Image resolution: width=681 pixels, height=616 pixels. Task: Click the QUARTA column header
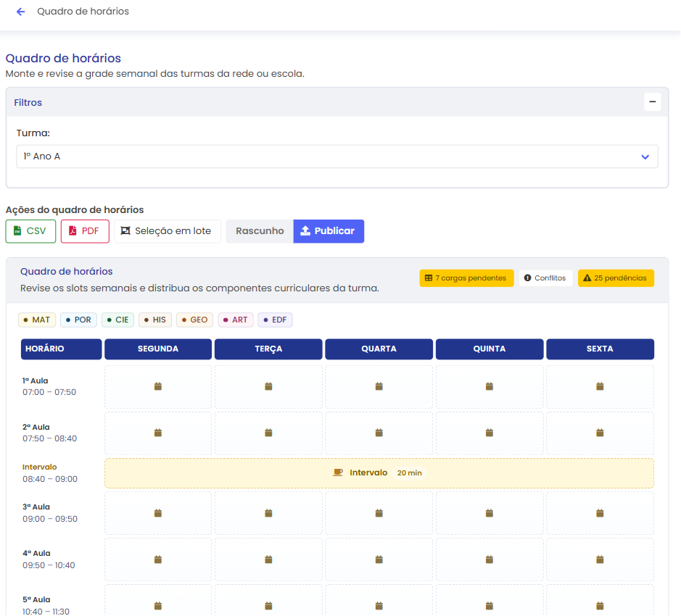click(x=379, y=349)
